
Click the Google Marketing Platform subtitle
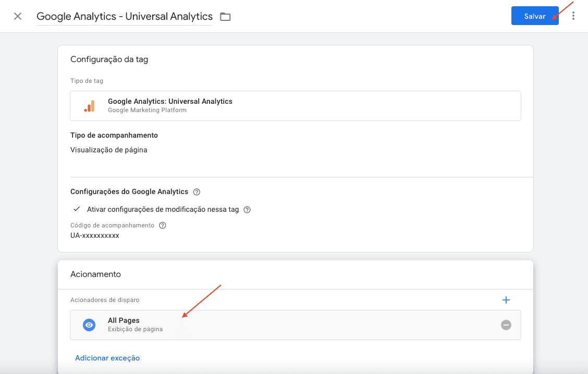point(147,110)
